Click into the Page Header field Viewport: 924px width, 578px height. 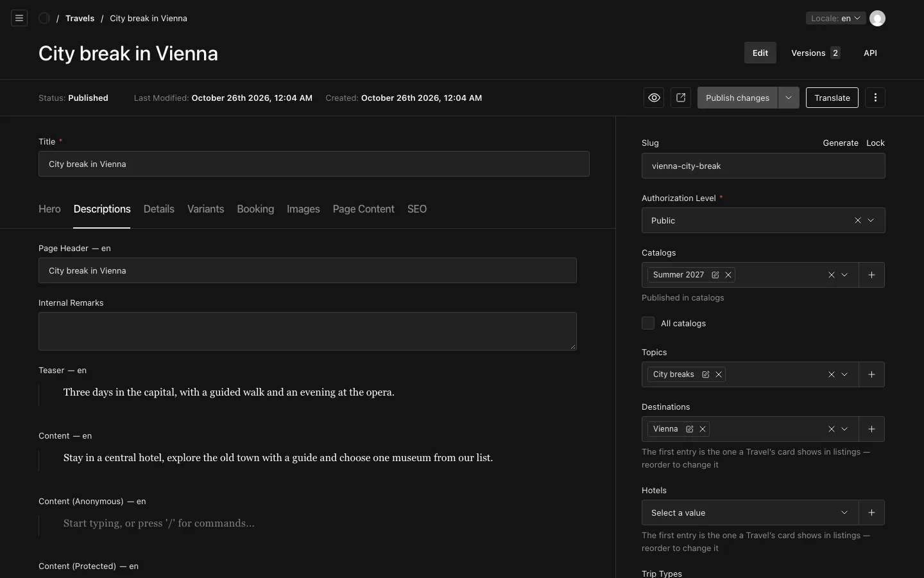tap(307, 270)
